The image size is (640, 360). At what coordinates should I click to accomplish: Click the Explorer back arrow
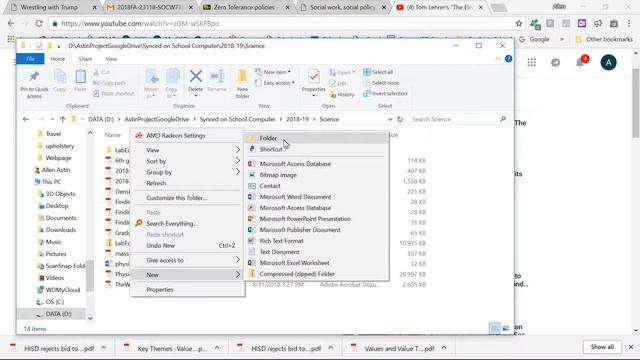(26, 119)
